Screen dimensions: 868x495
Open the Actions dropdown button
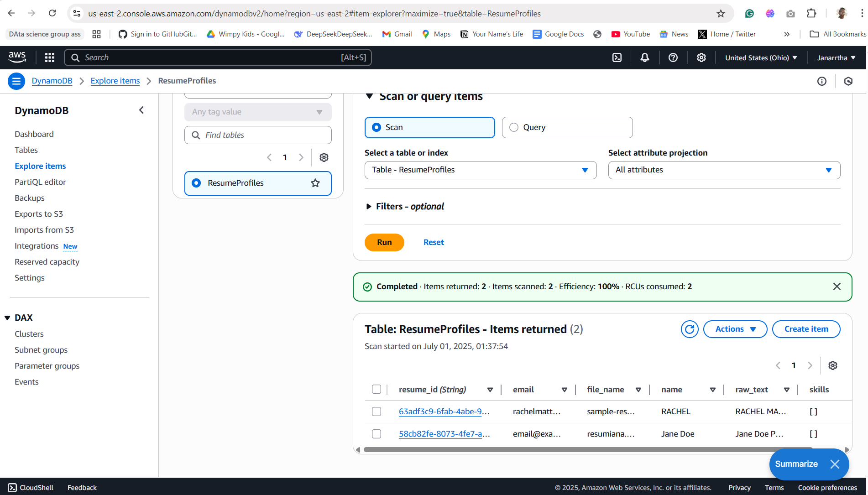[735, 329]
